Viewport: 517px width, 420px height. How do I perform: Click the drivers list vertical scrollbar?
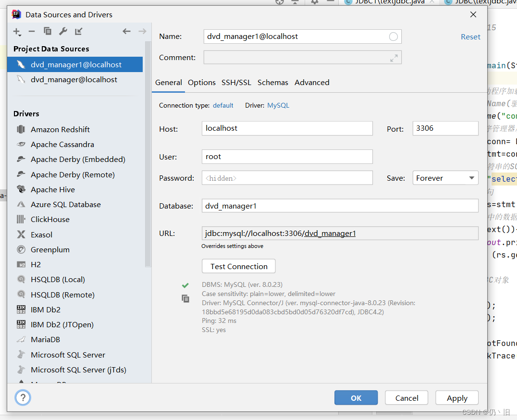[148, 154]
